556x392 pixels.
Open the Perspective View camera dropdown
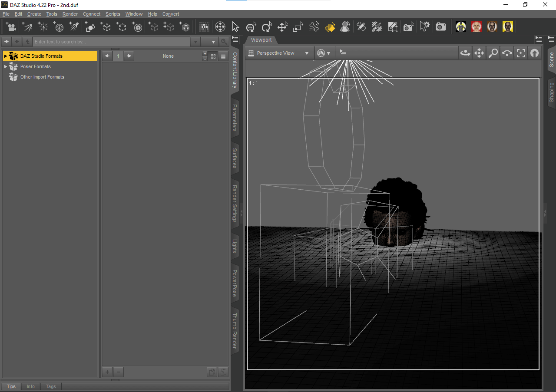pyautogui.click(x=279, y=53)
